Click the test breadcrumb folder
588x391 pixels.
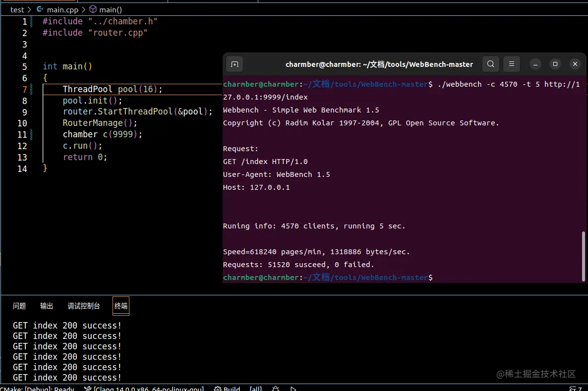(17, 10)
